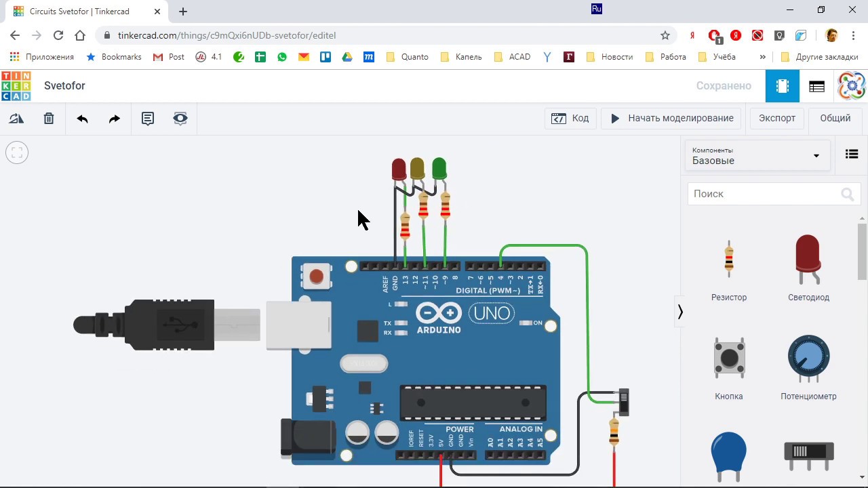This screenshot has width=868, height=488.
Task: Open the notes tool
Action: 148,119
